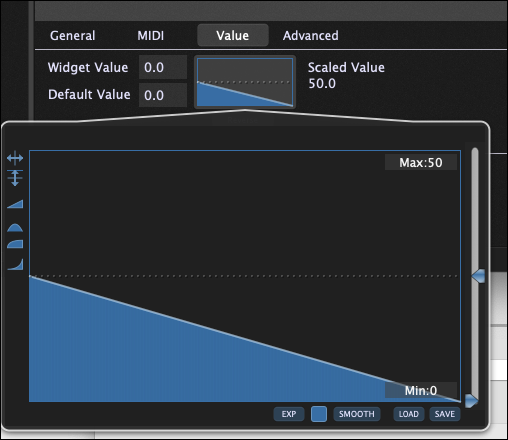Screen dimensions: 508x440
Task: Click the LOAD curve button
Action: coord(409,414)
